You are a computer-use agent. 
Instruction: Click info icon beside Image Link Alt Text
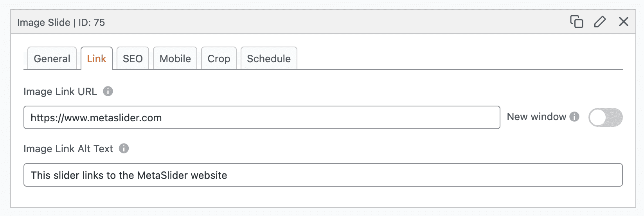click(124, 148)
